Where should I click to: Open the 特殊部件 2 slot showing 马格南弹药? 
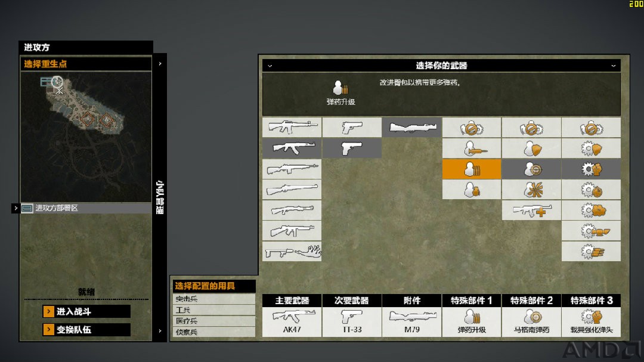point(531,321)
